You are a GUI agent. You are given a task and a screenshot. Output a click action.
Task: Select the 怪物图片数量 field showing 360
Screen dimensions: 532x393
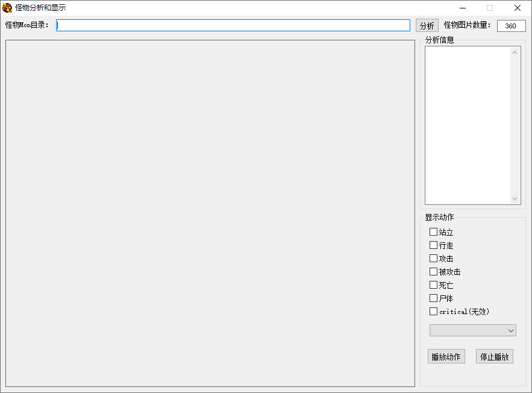click(x=511, y=26)
